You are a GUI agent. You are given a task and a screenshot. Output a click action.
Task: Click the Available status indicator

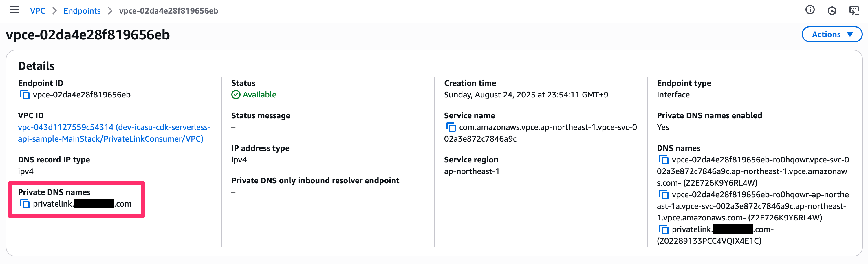coord(254,95)
